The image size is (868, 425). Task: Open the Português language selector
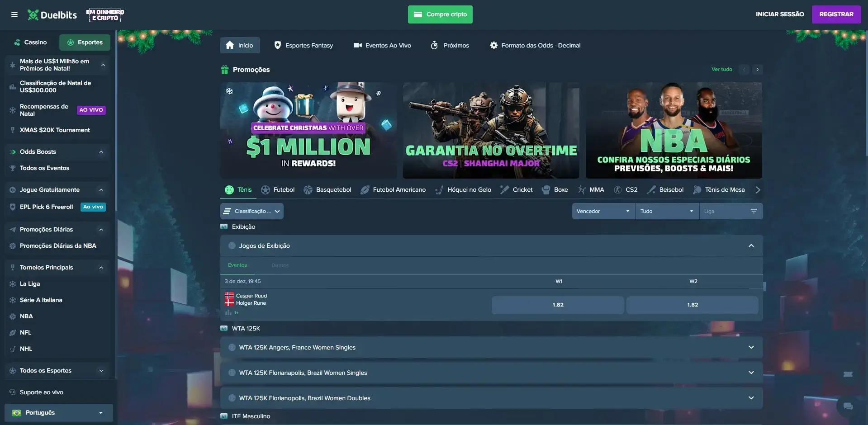(x=59, y=413)
